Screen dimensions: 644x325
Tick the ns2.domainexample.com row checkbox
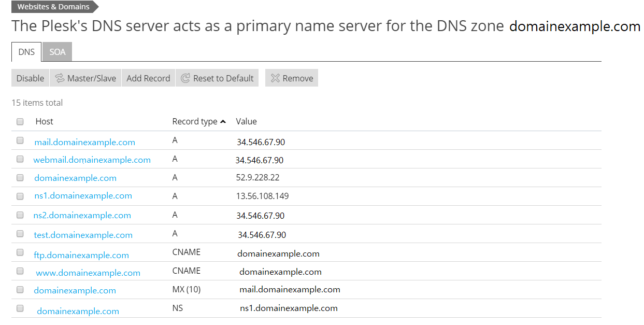coord(20,215)
